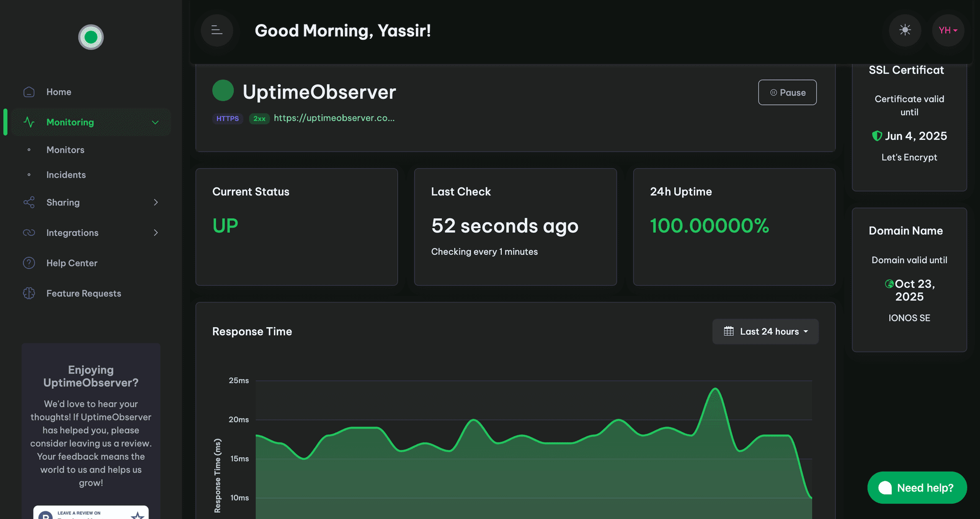Screen dimensions: 980x519
Task: Click the Enjoying UptimeObserver? promo heading
Action: pyautogui.click(x=91, y=376)
